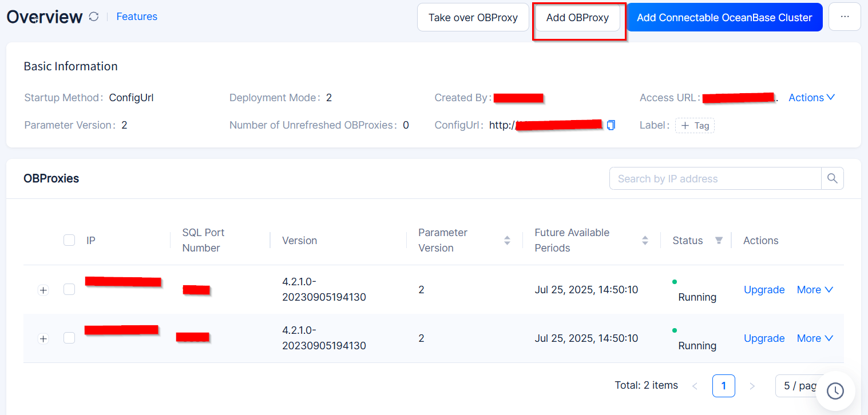
Task: Click the Version column header
Action: coord(299,241)
